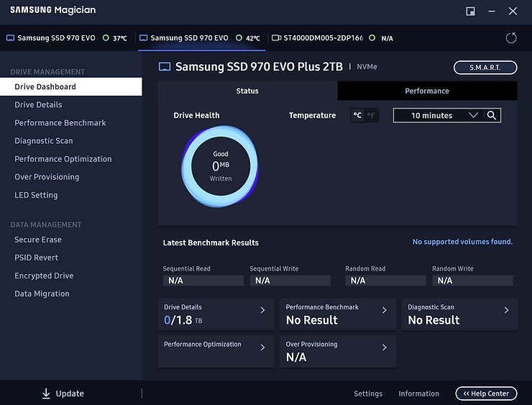Open the Help Center button
The width and height of the screenshot is (532, 405).
[486, 393]
